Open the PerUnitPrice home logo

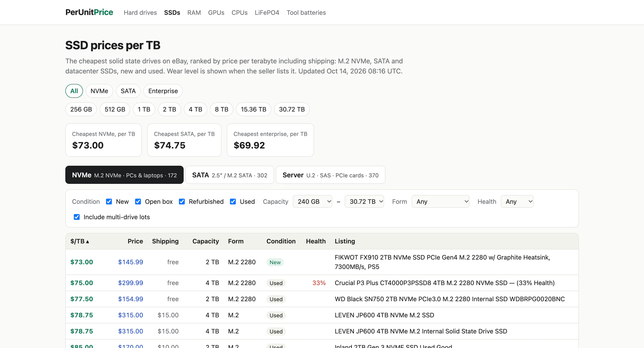pos(89,12)
